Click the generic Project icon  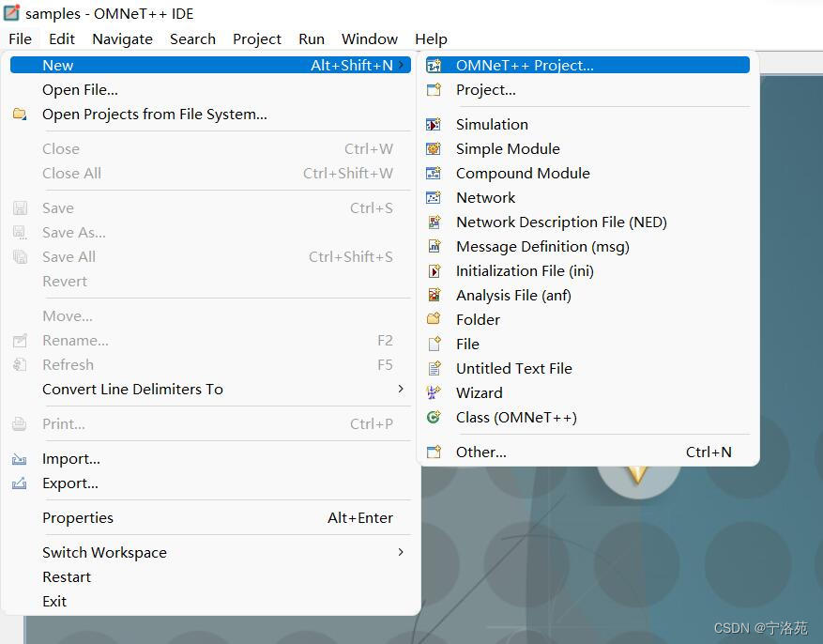click(434, 90)
